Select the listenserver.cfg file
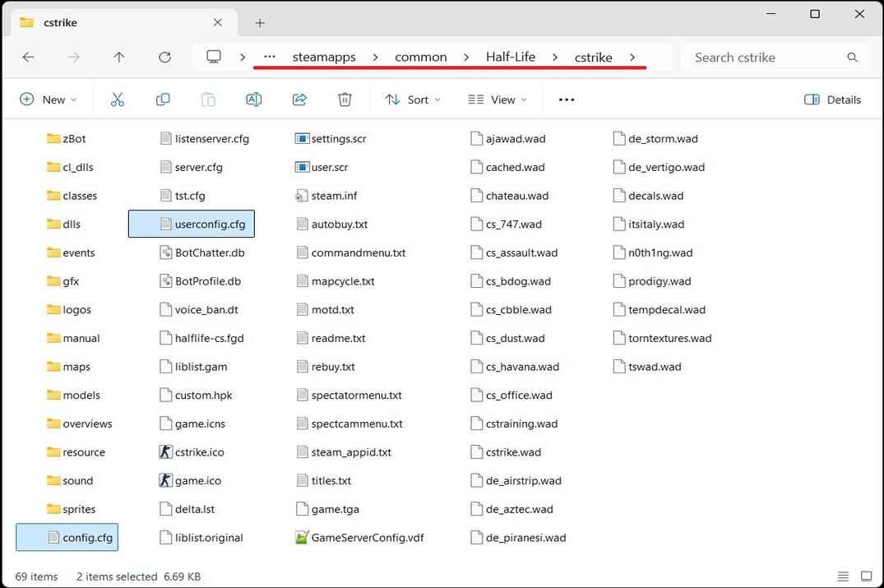Viewport: 884px width, 588px height. (205, 139)
